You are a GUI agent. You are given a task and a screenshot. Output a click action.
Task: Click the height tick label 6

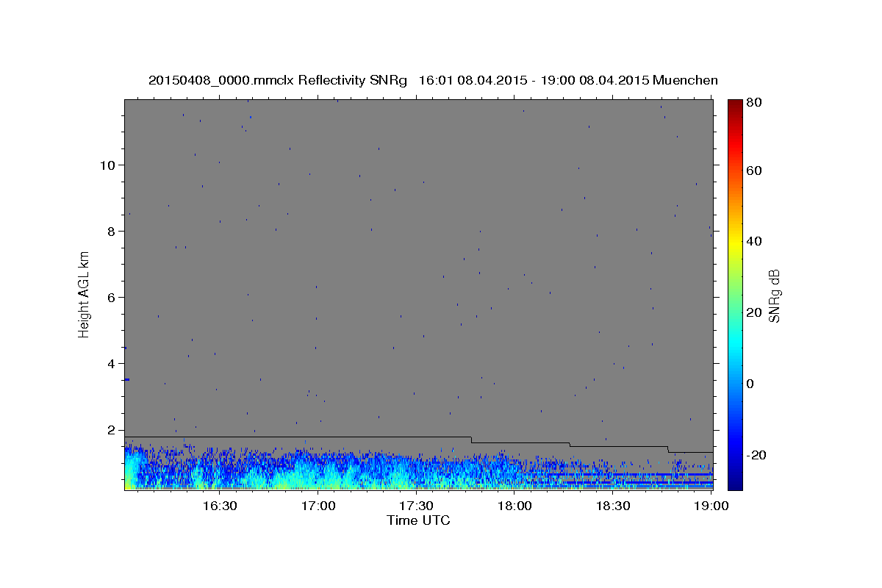(x=110, y=297)
